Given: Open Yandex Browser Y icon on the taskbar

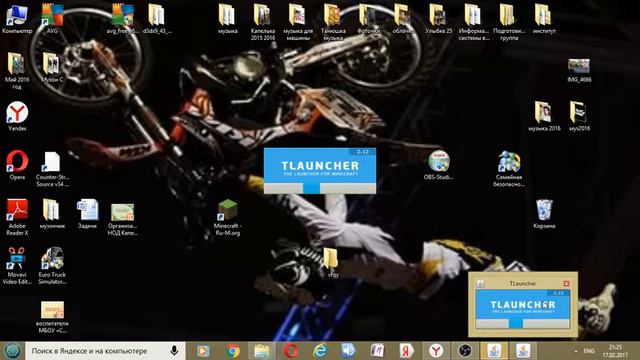Looking at the screenshot, I should pyautogui.click(x=435, y=351).
